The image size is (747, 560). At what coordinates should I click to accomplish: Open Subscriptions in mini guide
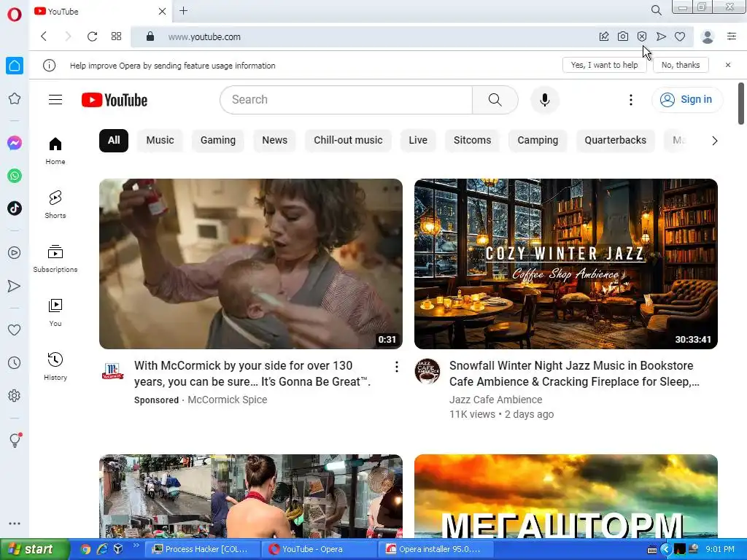tap(55, 259)
